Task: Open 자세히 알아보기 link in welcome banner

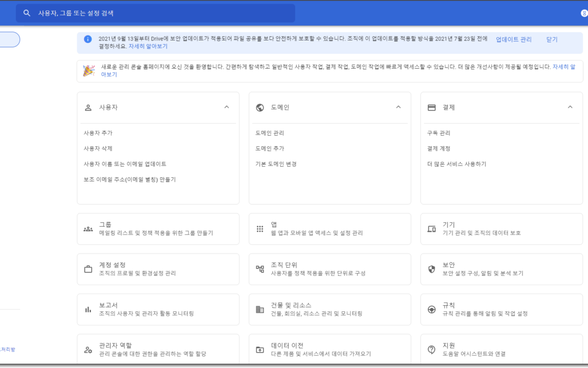Action: coord(563,67)
